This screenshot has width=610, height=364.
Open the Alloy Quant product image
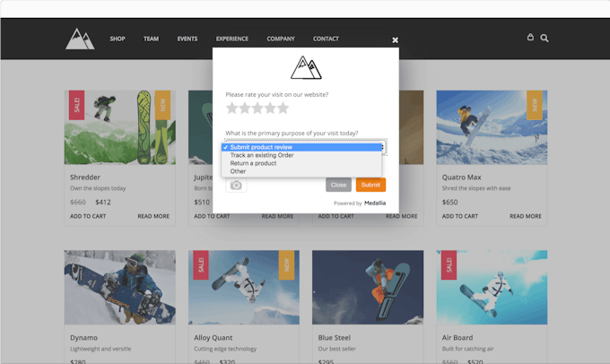(x=244, y=288)
